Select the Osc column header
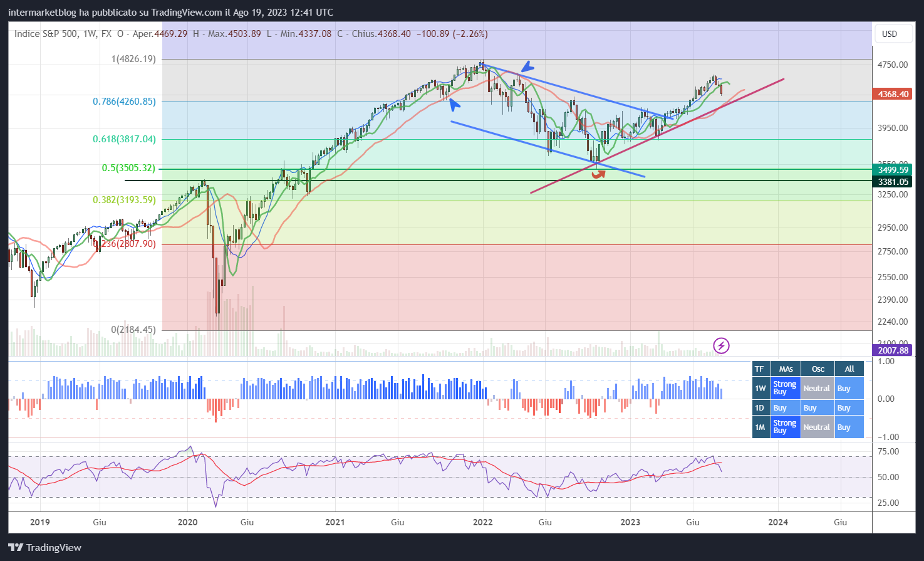 (818, 369)
